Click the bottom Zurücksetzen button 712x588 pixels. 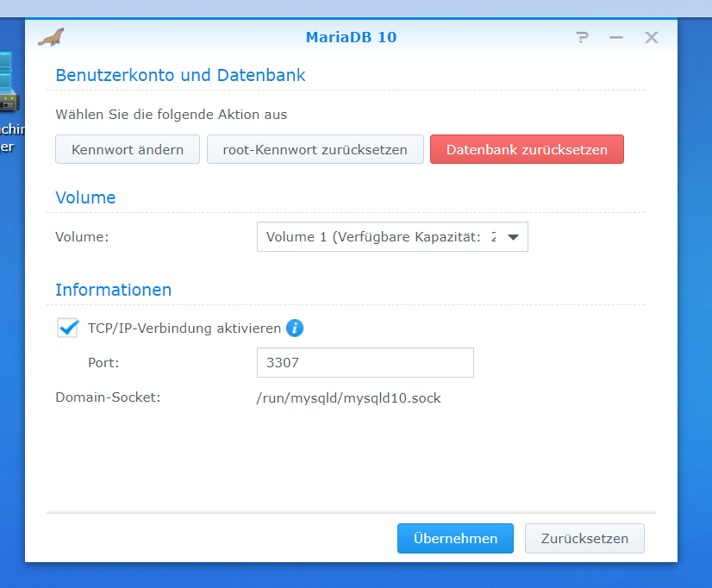(x=584, y=539)
